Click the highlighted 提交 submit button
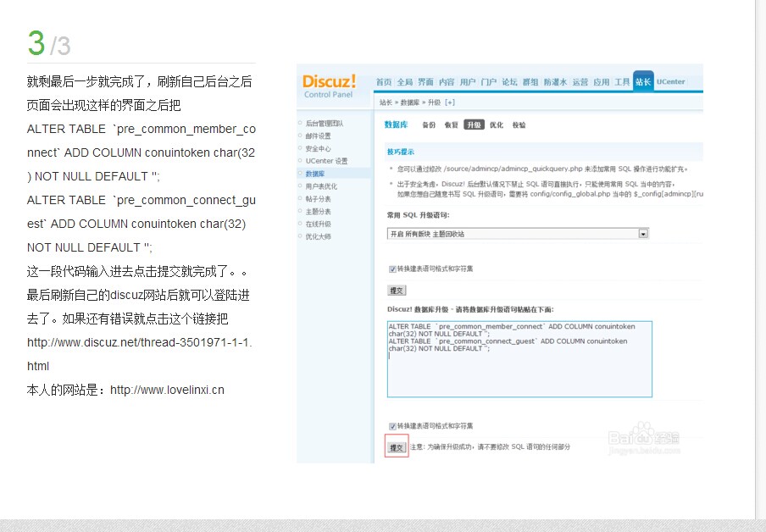 point(397,445)
